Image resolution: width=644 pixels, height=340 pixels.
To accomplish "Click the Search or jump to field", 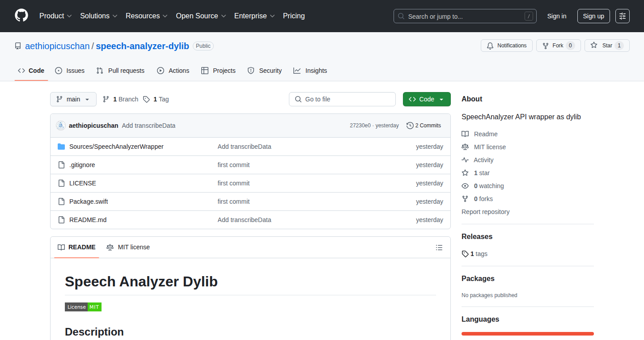I will click(x=465, y=16).
